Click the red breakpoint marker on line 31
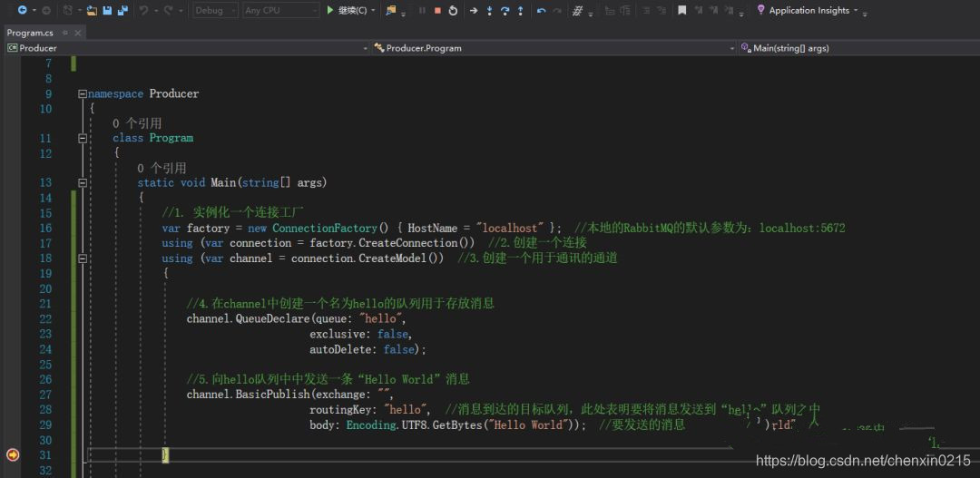This screenshot has width=980, height=478. pos(13,455)
